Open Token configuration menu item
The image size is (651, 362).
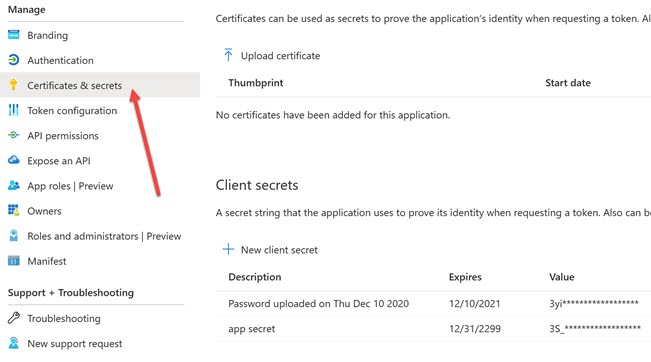pos(72,110)
